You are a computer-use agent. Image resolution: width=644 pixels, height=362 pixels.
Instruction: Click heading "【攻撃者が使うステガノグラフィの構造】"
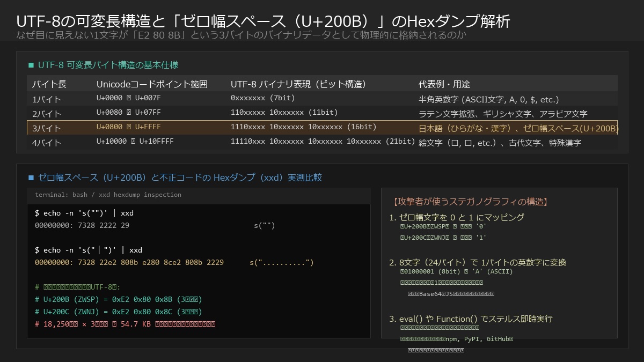pyautogui.click(x=471, y=202)
